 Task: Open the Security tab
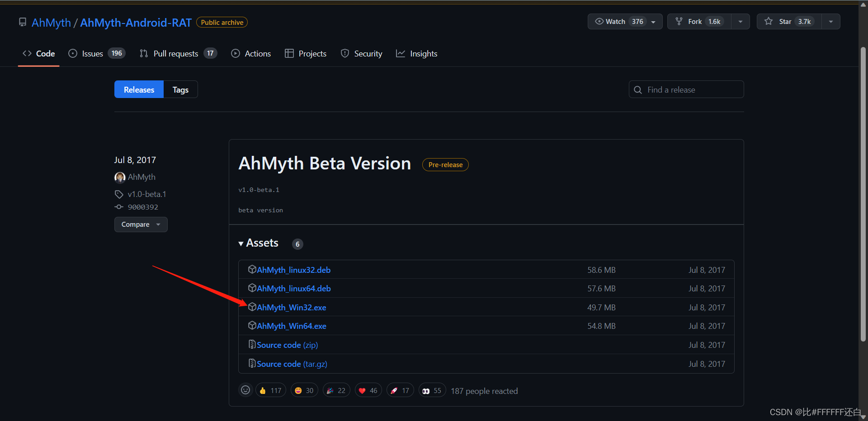point(361,54)
